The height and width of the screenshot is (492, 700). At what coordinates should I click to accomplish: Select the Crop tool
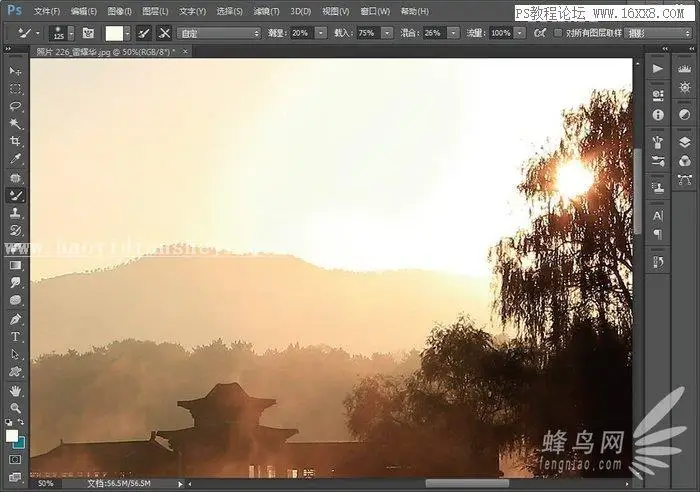pyautogui.click(x=15, y=141)
